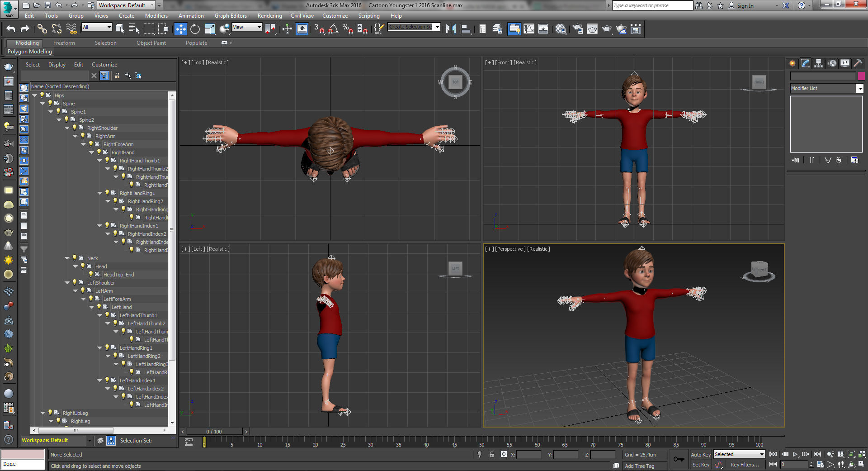868x471 pixels.
Task: Click the Mirror tool icon
Action: (451, 29)
